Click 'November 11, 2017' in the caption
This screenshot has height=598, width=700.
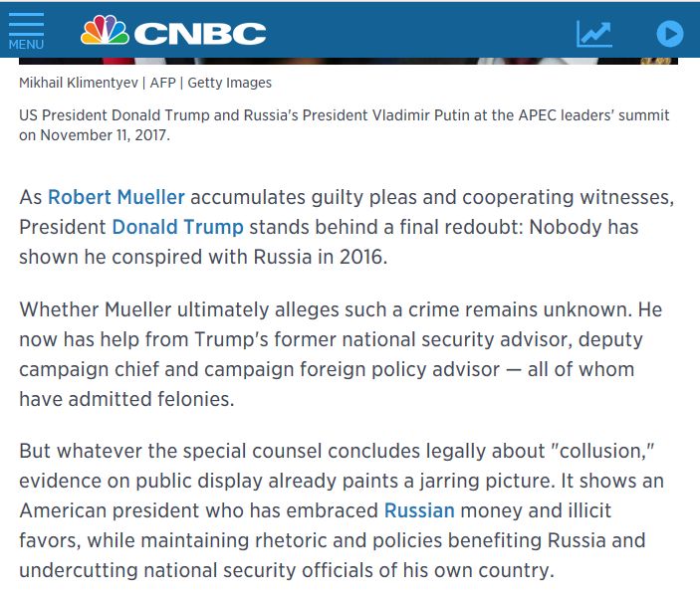pyautogui.click(x=105, y=135)
